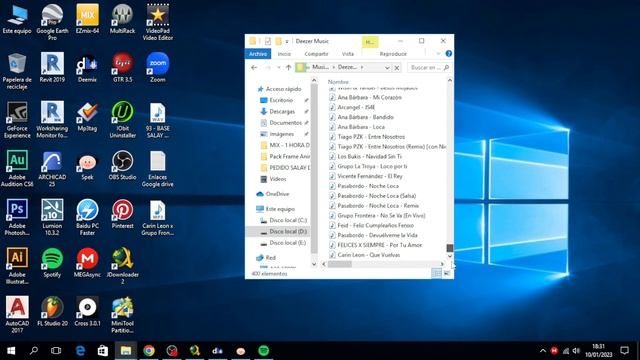Open the notification center in taskbar
Viewport: 640px width, 360px height.
point(624,351)
